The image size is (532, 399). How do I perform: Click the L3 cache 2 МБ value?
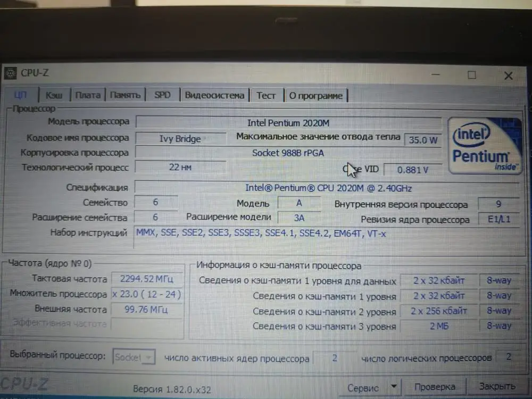(439, 326)
